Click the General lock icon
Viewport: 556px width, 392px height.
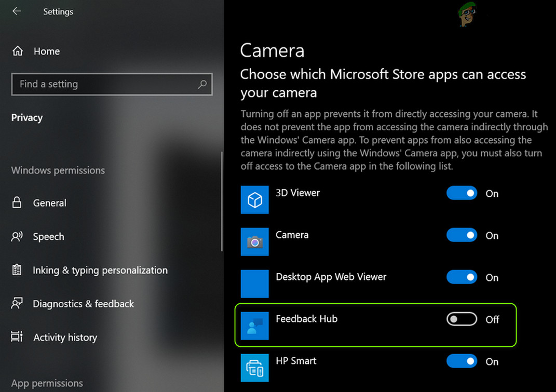(x=17, y=202)
